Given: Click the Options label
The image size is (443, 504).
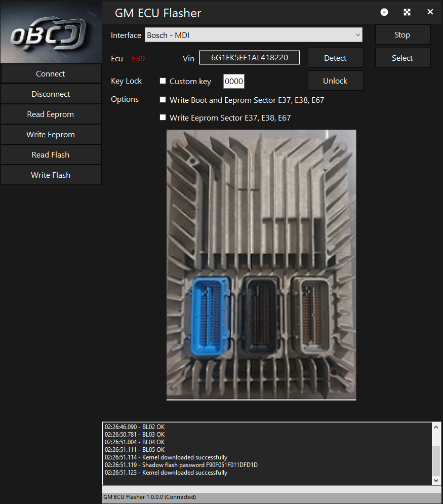Looking at the screenshot, I should click(125, 99).
